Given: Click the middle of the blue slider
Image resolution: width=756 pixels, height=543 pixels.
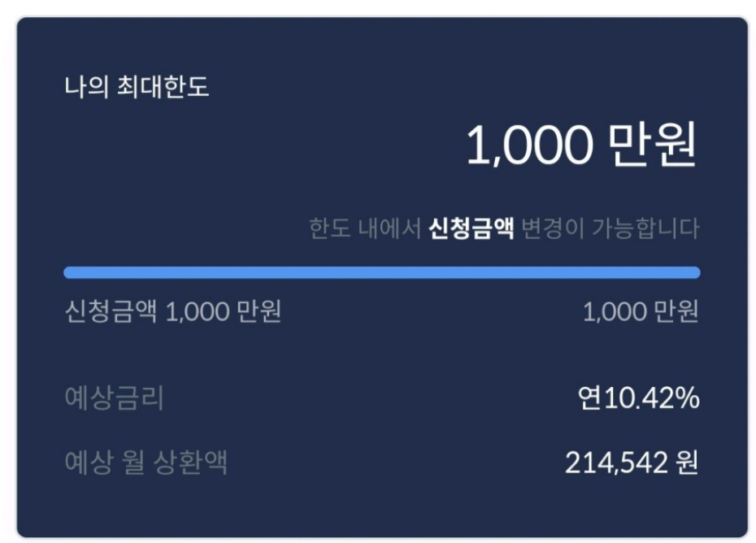Looking at the screenshot, I should point(381,272).
